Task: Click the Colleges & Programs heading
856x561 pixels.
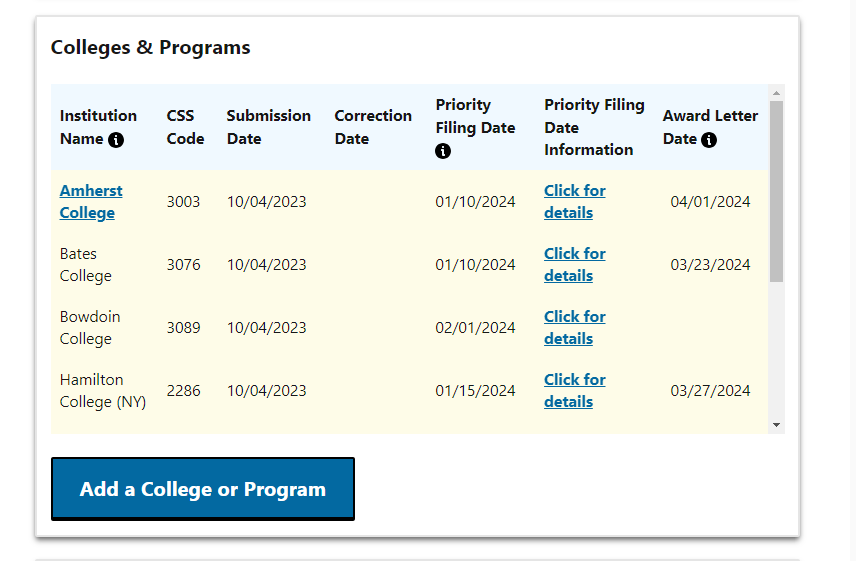Action: 150,47
